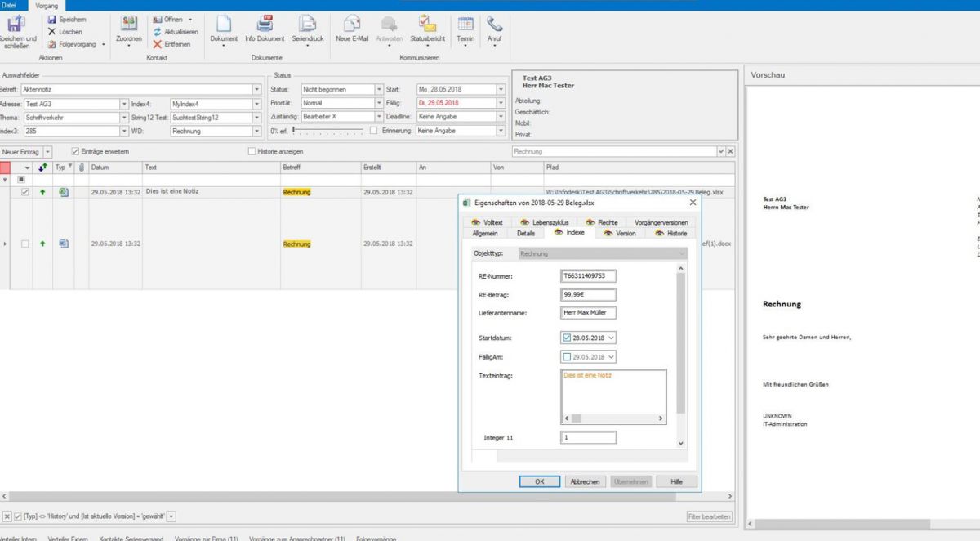
Task: Click the Speichern und schließen icon
Action: point(16,25)
